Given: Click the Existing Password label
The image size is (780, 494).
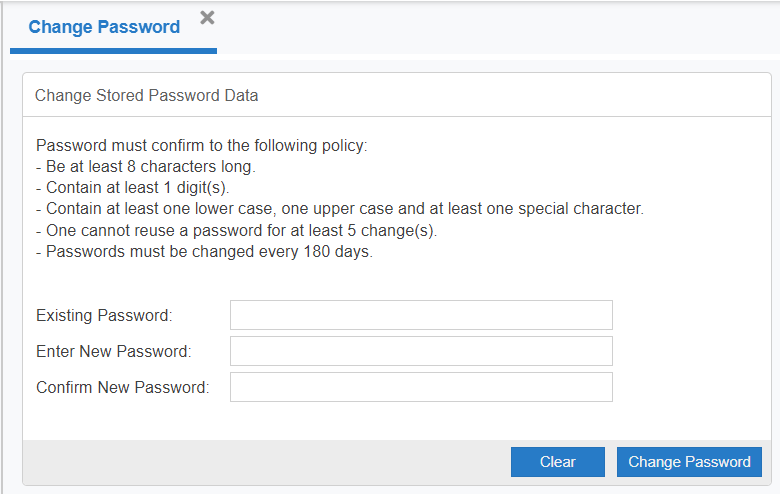Looking at the screenshot, I should click(x=104, y=315).
